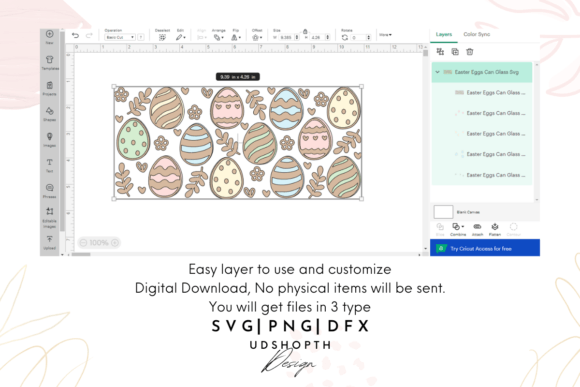Open the Images library icon

50,139
